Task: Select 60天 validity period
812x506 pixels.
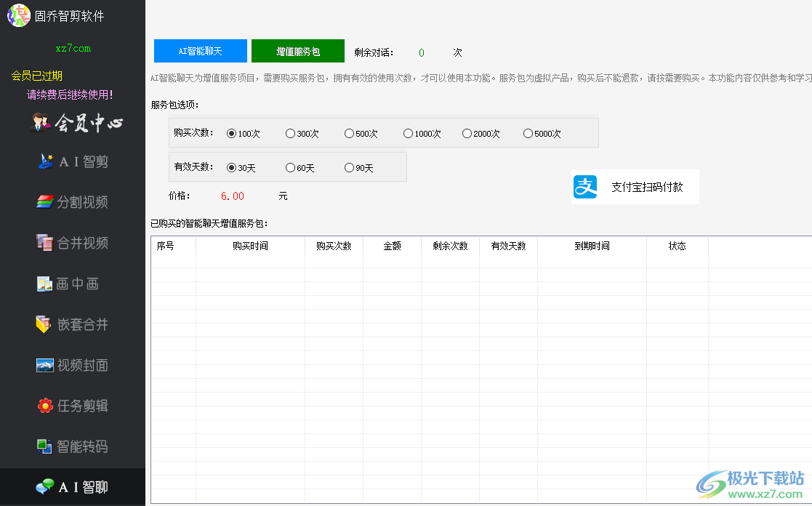Action: [x=300, y=168]
